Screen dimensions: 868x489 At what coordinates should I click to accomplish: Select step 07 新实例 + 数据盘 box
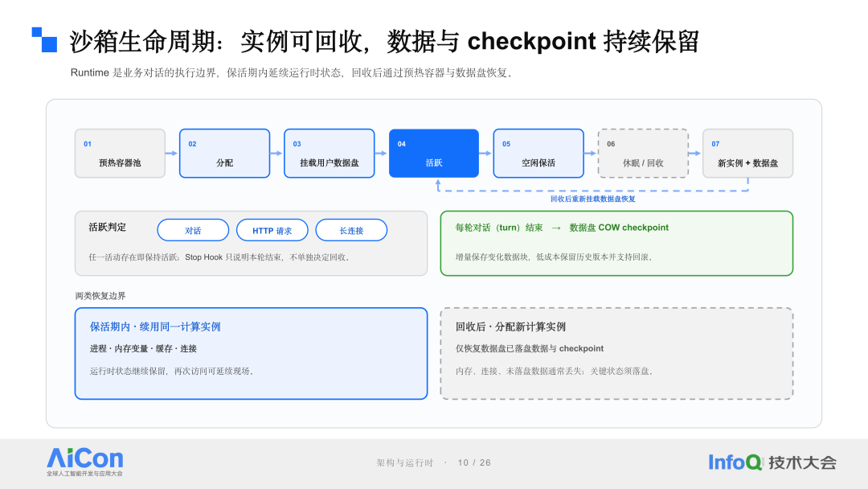click(x=748, y=154)
